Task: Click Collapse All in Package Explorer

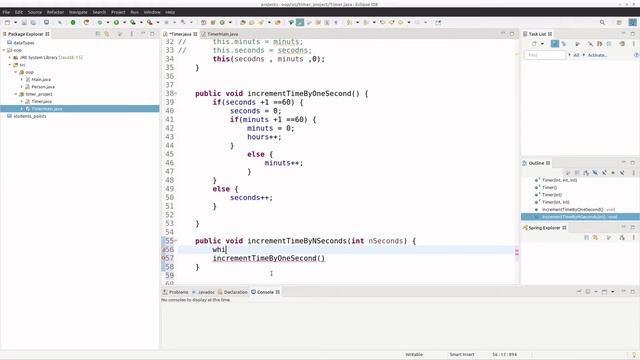Action: (98, 34)
